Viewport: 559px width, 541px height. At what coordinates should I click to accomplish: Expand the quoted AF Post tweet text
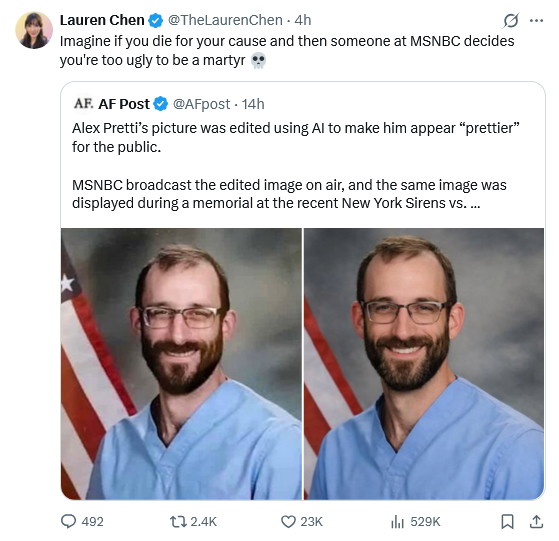coord(296,166)
